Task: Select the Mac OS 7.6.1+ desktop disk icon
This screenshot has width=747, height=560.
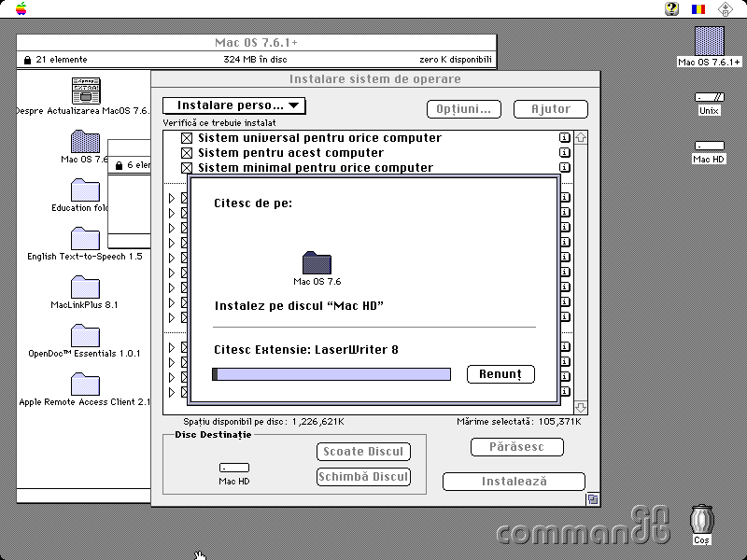Action: coord(709,41)
